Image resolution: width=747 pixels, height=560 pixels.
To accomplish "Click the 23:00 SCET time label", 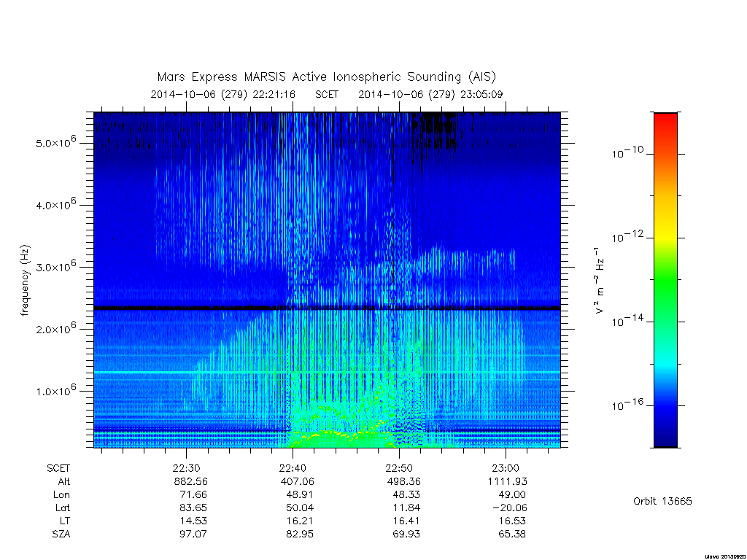I will point(506,468).
